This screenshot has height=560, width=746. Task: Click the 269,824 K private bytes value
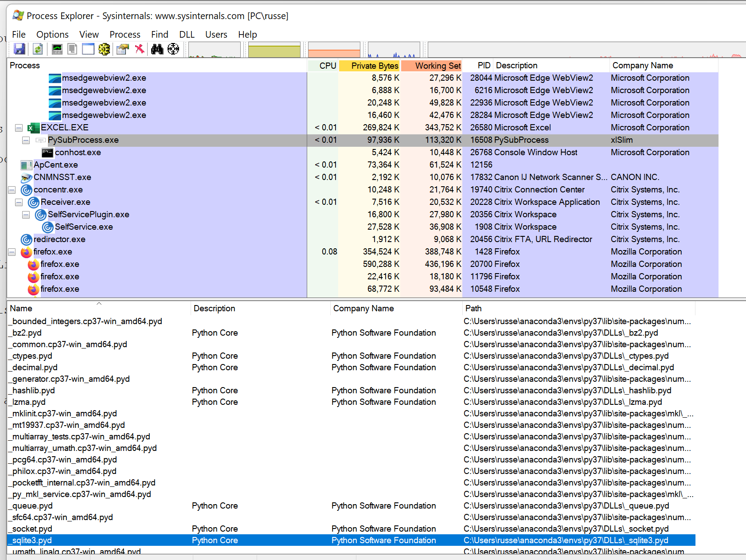pyautogui.click(x=381, y=128)
